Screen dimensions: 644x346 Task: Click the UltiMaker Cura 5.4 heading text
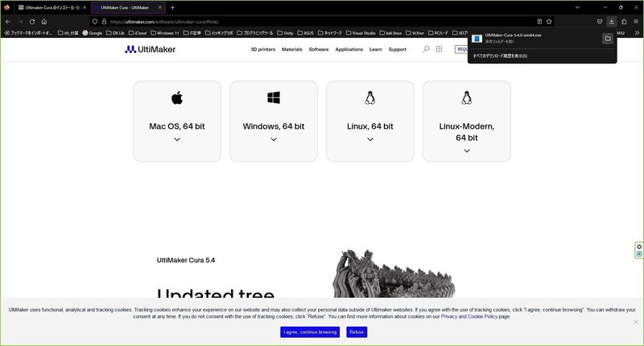coord(186,260)
